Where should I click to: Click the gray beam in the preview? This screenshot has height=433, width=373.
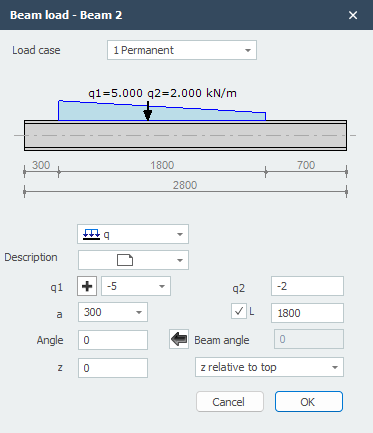[x=185, y=136]
